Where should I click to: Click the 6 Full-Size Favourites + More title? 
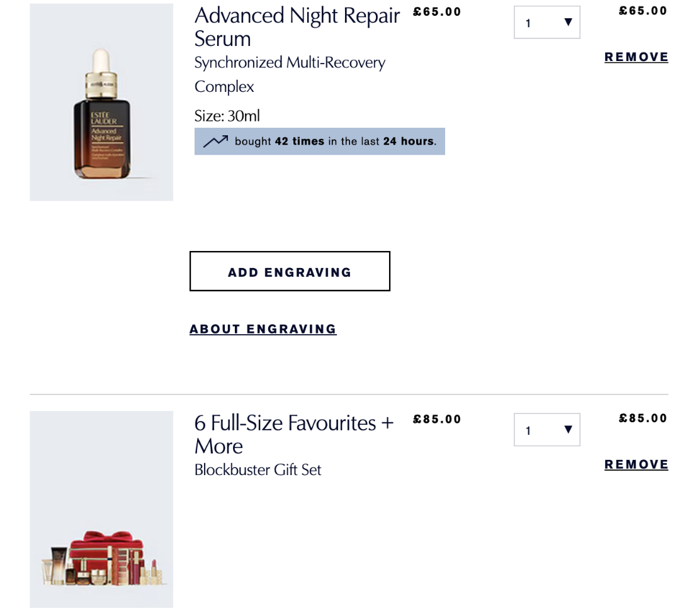pyautogui.click(x=293, y=434)
